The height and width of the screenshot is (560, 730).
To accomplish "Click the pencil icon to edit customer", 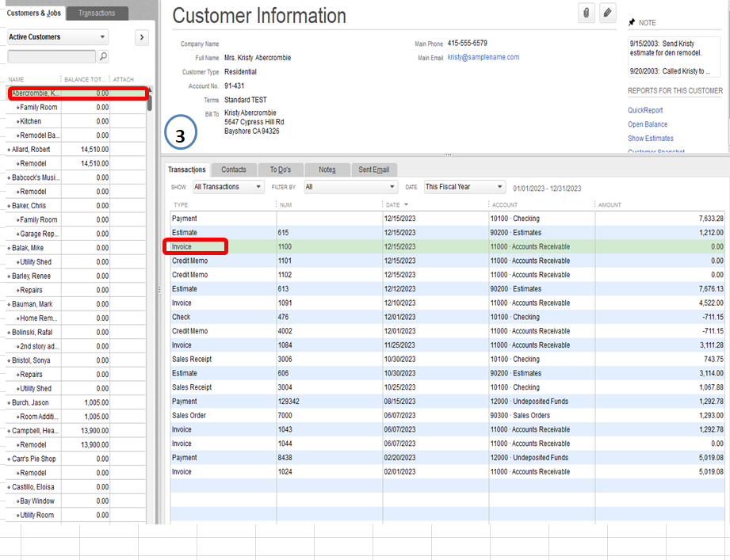I will coord(607,10).
